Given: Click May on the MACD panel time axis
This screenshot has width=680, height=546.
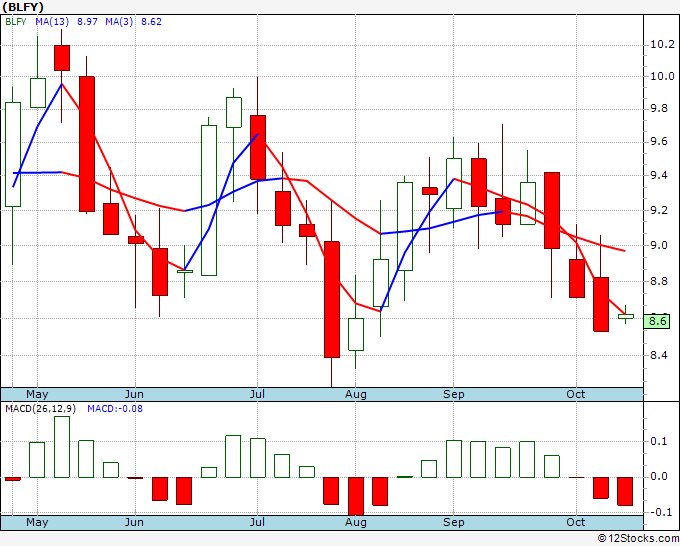Looking at the screenshot, I should coord(37,522).
